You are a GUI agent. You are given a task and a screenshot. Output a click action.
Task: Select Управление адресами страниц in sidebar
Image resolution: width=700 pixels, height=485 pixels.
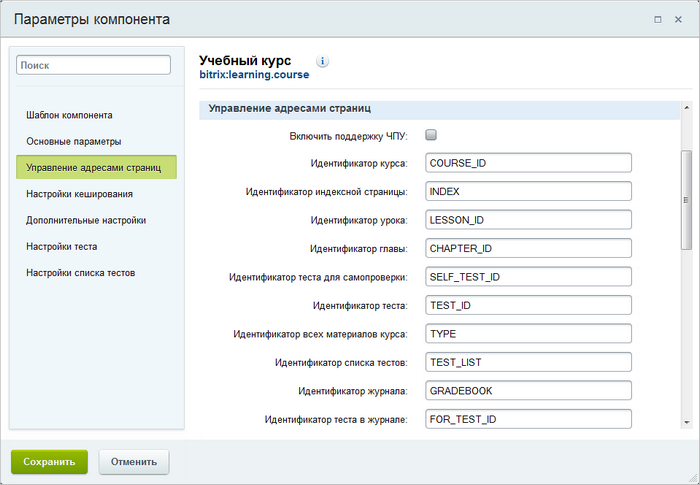93,167
